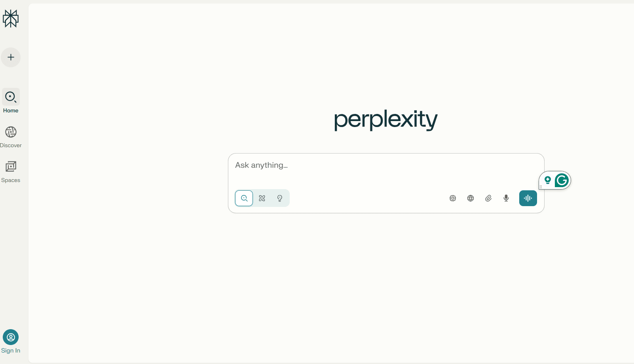Viewport: 634px width, 364px height.
Task: Navigate to the Spaces section
Action: (x=11, y=171)
